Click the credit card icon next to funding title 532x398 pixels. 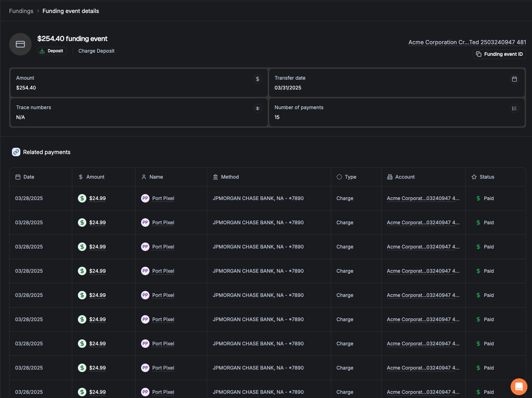coord(20,44)
